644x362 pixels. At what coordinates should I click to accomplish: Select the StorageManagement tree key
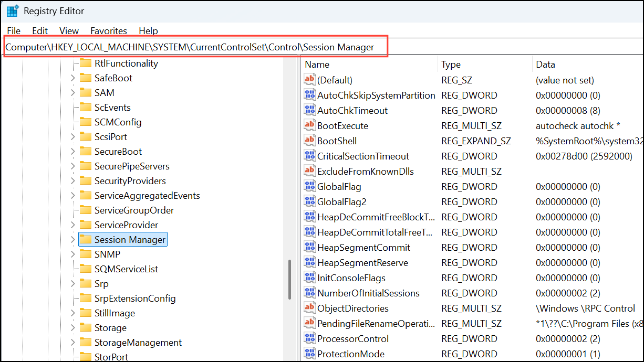[138, 343]
